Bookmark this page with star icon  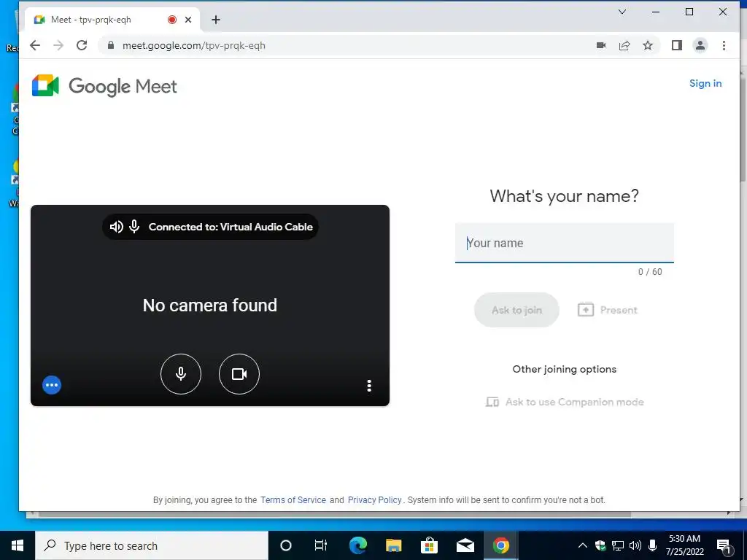coord(648,45)
